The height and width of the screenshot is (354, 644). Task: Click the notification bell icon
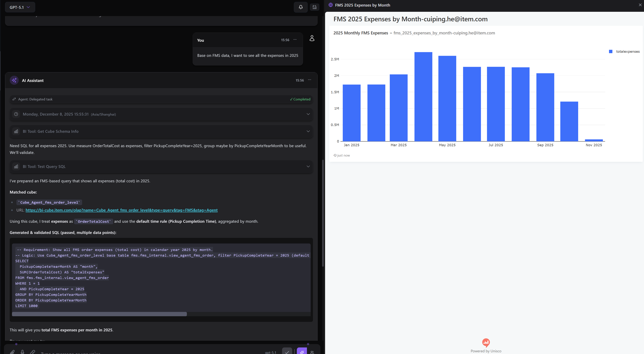(x=301, y=7)
